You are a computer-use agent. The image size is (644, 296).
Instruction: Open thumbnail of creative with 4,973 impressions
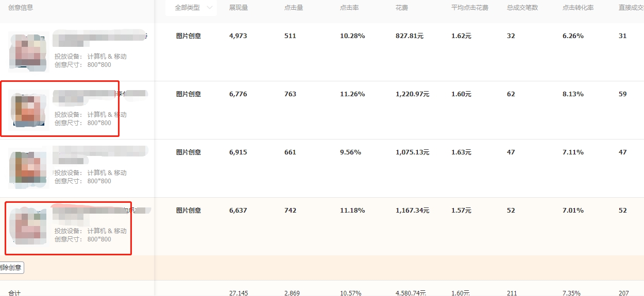point(29,50)
